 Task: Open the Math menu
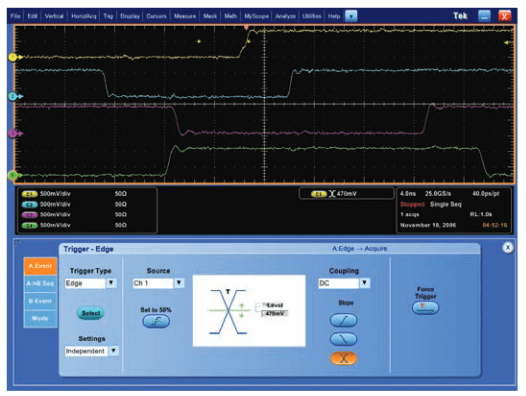[x=230, y=16]
